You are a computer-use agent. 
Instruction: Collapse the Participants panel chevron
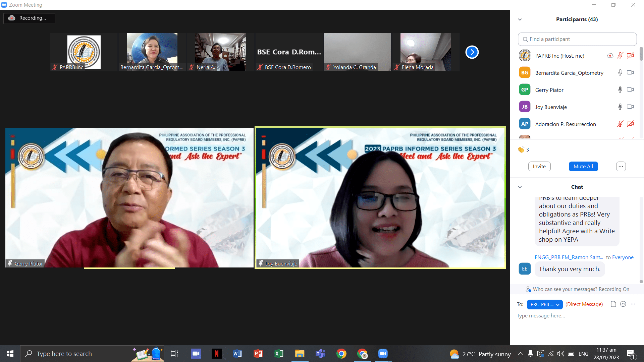click(520, 19)
